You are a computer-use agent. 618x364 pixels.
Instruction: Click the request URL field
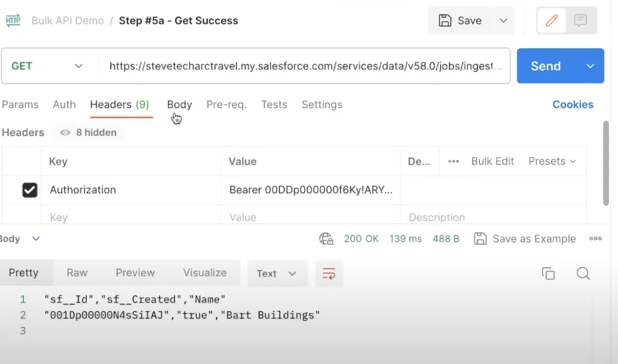click(x=304, y=66)
